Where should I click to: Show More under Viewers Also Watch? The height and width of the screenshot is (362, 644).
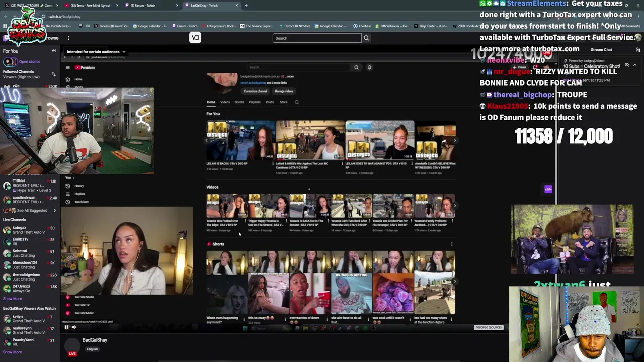[x=12, y=352]
